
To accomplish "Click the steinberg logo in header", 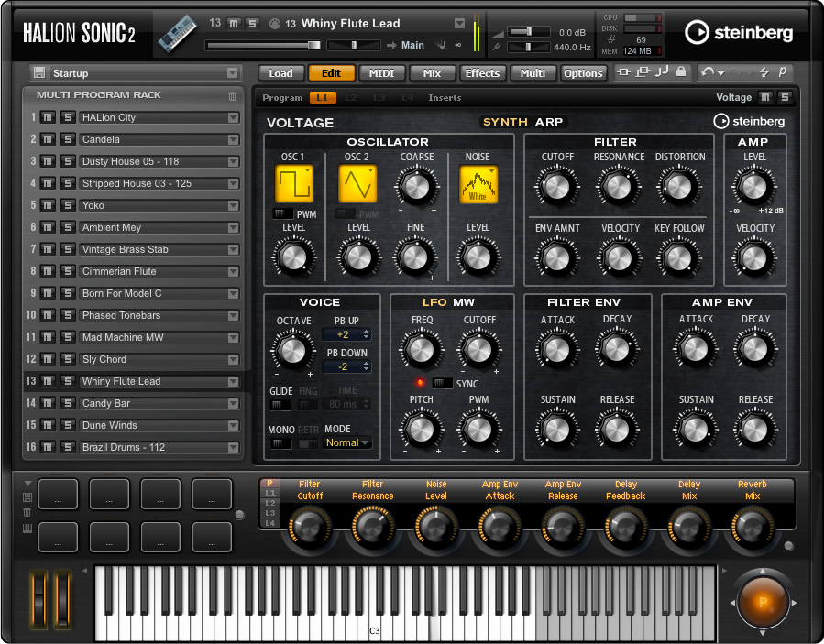I will click(x=739, y=33).
